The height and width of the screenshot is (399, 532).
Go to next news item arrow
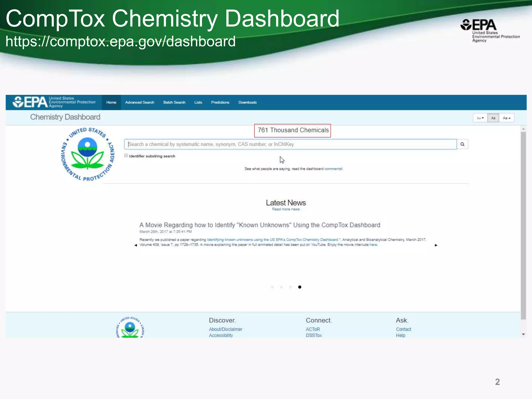(x=436, y=245)
